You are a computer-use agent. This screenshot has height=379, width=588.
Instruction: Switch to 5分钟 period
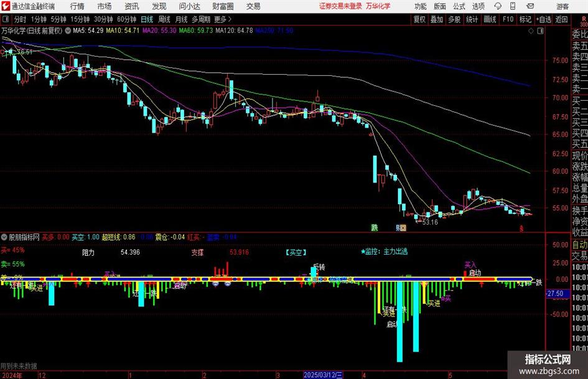click(58, 19)
